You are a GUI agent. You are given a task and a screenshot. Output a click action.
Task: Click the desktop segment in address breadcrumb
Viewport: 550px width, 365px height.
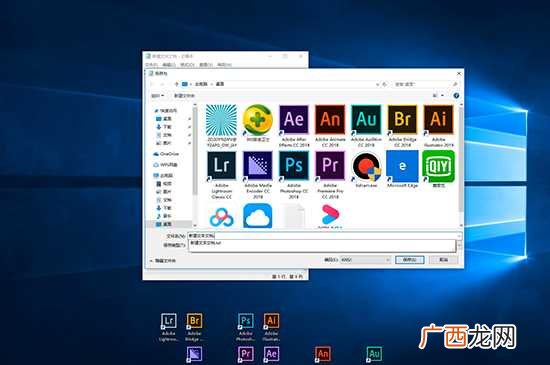click(220, 84)
